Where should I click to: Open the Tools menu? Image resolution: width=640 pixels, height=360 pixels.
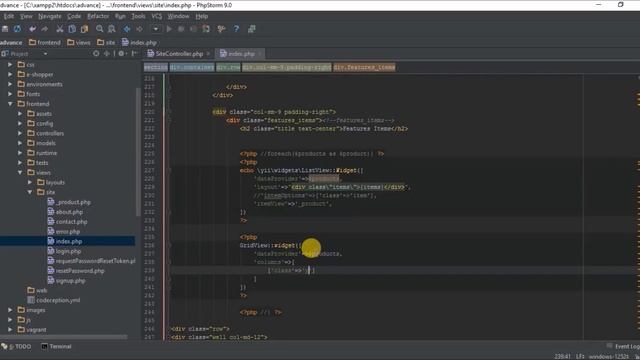(138, 16)
